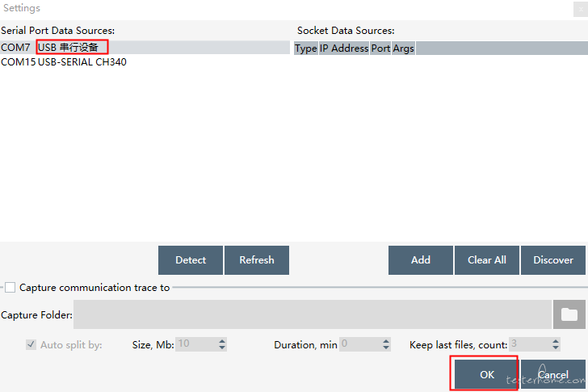Increase Keep last files count
The height and width of the screenshot is (392, 588).
click(x=556, y=340)
